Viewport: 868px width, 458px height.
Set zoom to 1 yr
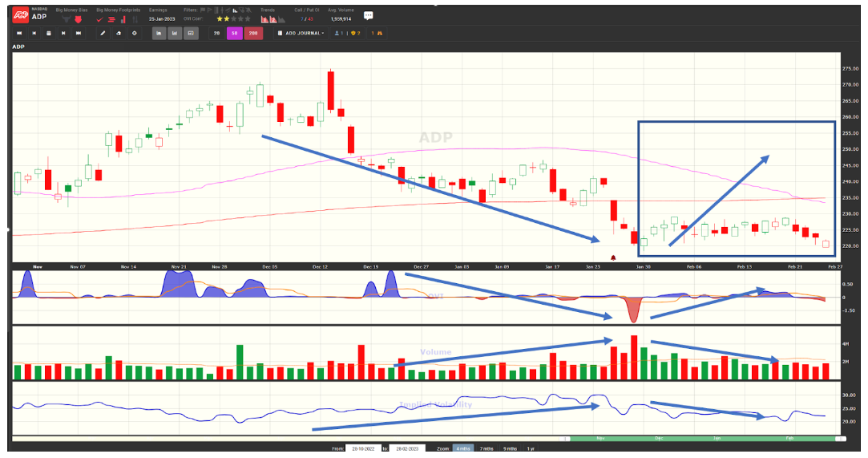(531, 448)
